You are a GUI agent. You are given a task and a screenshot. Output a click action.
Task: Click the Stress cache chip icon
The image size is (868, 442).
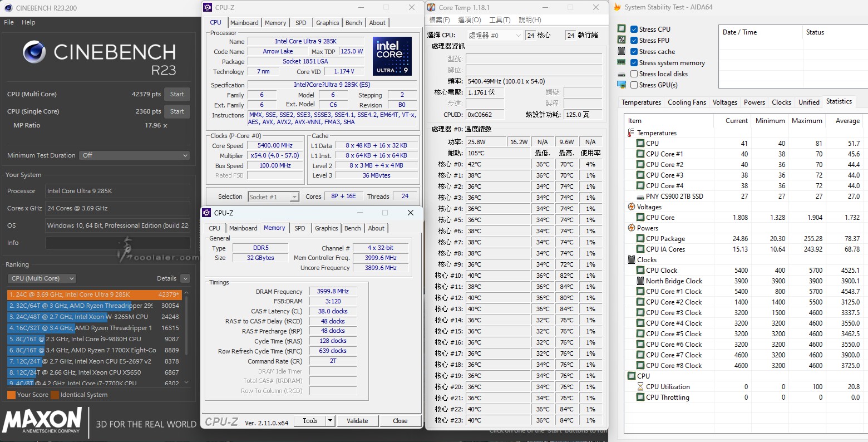click(x=622, y=51)
